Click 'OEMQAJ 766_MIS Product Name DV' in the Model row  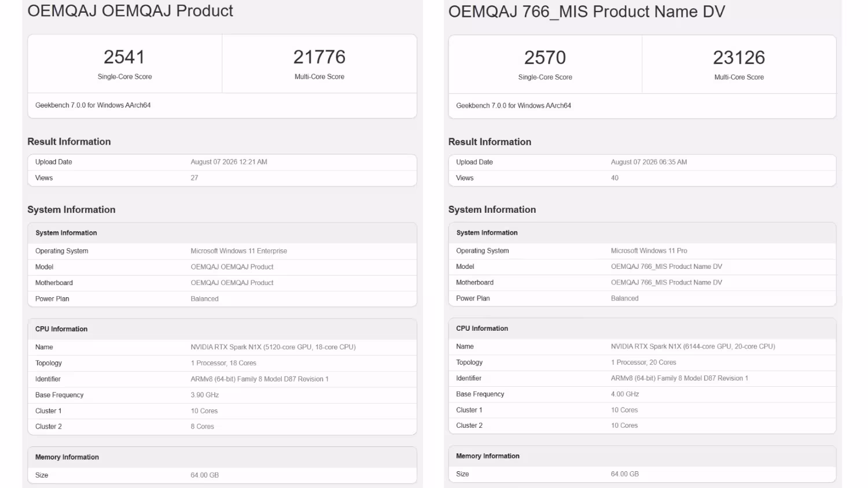click(x=667, y=267)
